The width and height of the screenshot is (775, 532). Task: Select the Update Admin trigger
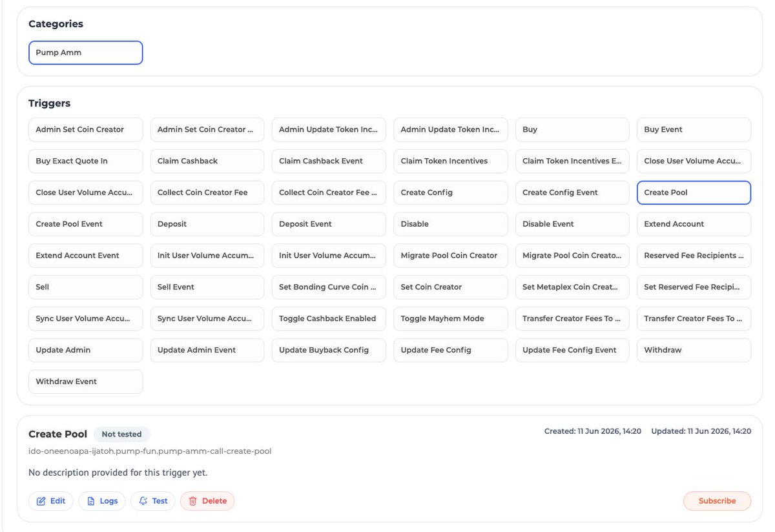pyautogui.click(x=85, y=350)
